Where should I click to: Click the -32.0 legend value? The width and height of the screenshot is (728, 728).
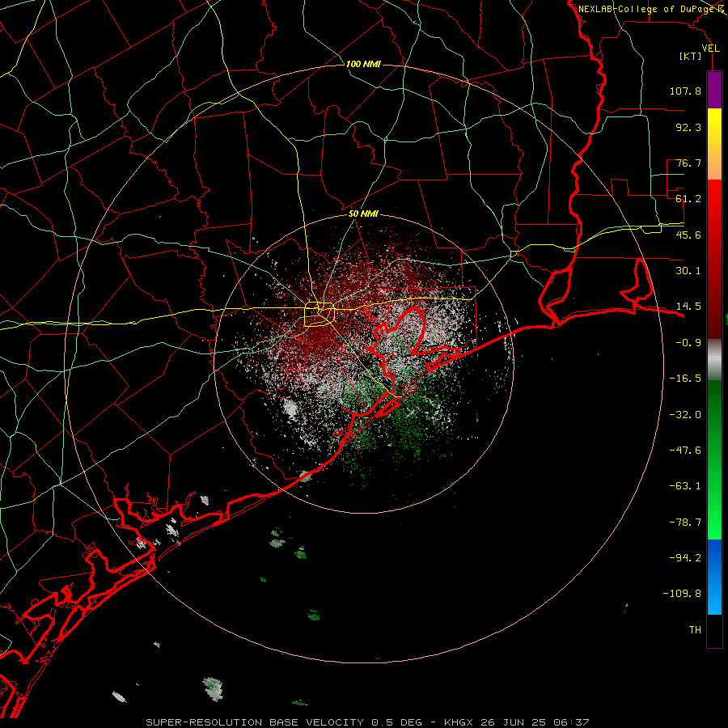click(x=685, y=415)
